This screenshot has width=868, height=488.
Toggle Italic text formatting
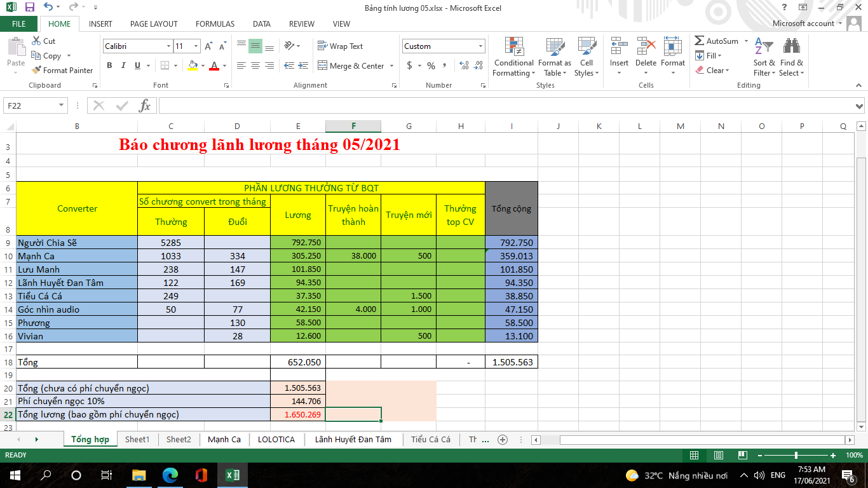coord(123,65)
